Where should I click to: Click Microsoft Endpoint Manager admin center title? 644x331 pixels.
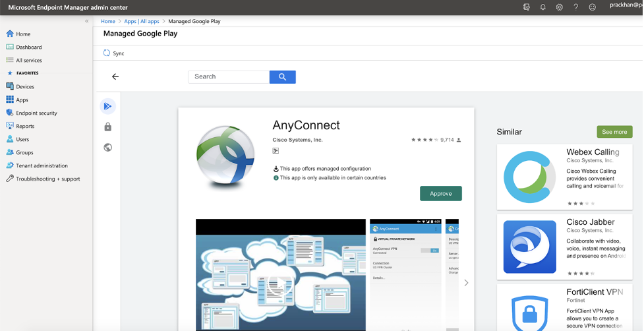68,7
